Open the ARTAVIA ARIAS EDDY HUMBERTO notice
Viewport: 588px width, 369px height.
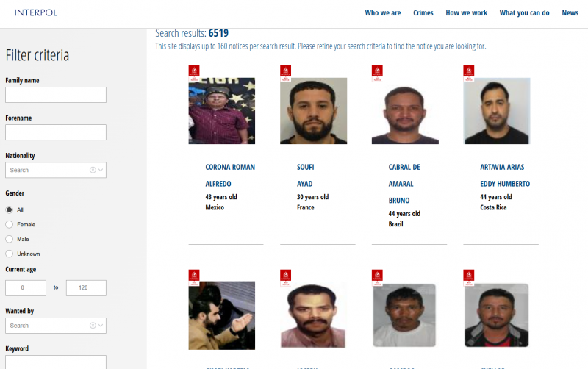pyautogui.click(x=505, y=175)
